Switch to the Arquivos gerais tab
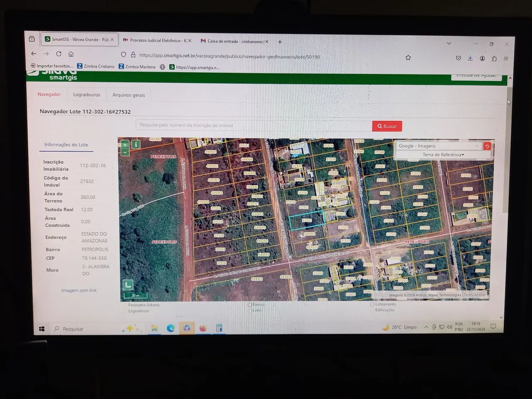Screen dimensions: 532x399 coord(128,95)
